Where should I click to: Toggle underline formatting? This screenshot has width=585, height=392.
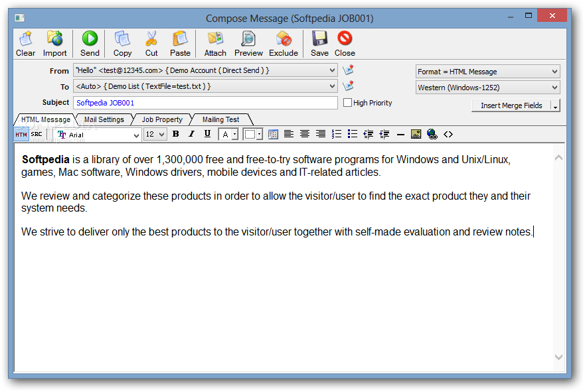coord(207,134)
